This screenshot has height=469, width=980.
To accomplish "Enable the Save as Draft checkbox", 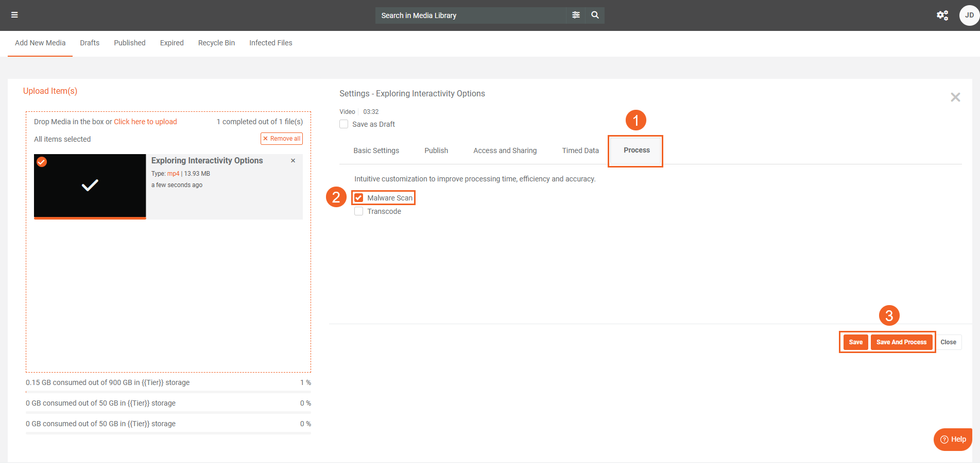I will pos(344,124).
